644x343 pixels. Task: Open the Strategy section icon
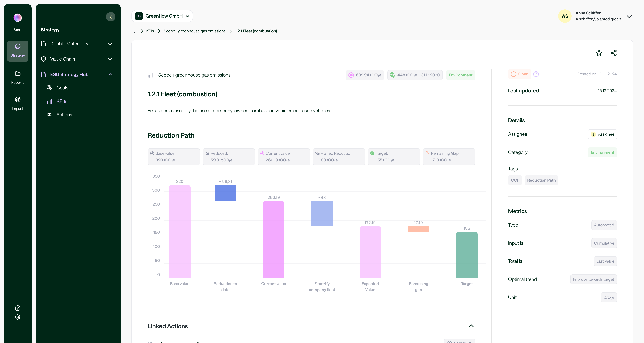[x=17, y=46]
